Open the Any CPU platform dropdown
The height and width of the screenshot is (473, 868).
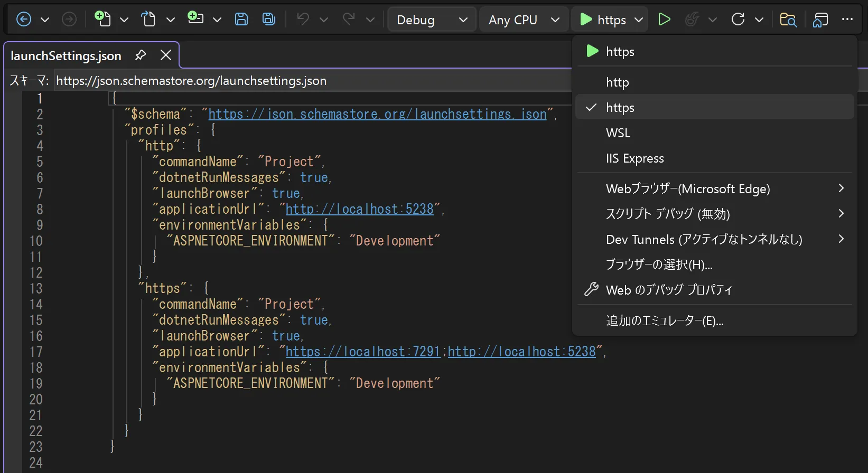524,20
